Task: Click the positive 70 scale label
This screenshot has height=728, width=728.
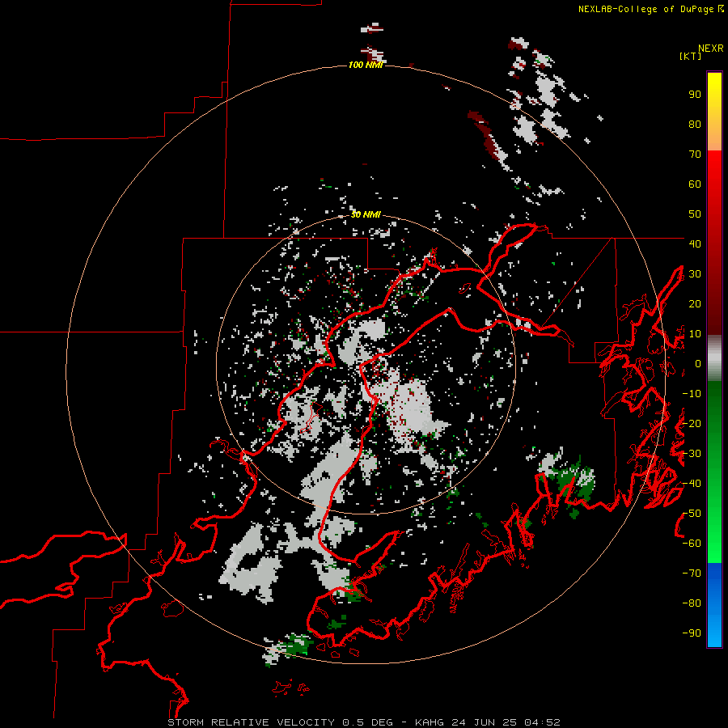Action: pyautogui.click(x=695, y=154)
